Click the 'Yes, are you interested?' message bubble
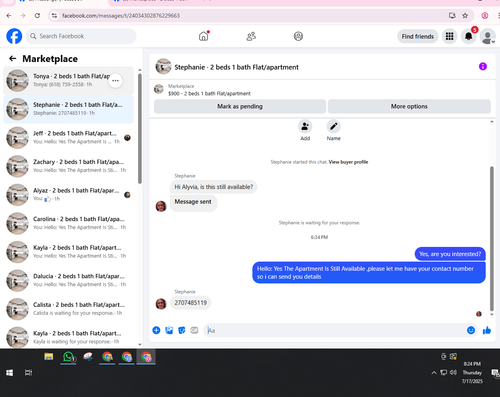The image size is (500, 397). 450,254
